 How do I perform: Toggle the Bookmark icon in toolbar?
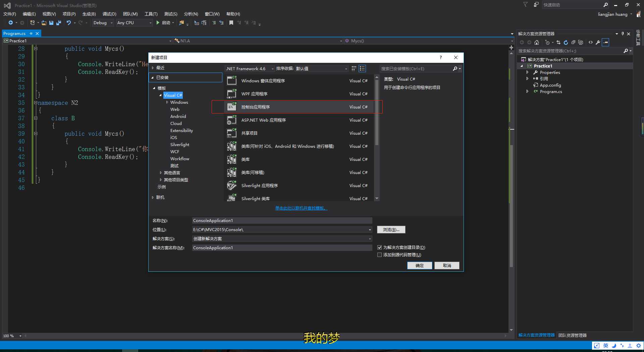pos(231,23)
